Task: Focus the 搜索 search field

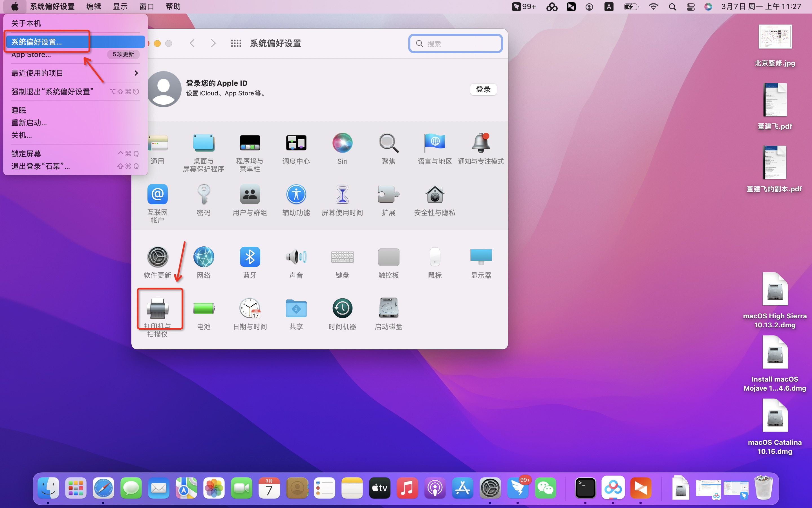Action: pyautogui.click(x=455, y=43)
